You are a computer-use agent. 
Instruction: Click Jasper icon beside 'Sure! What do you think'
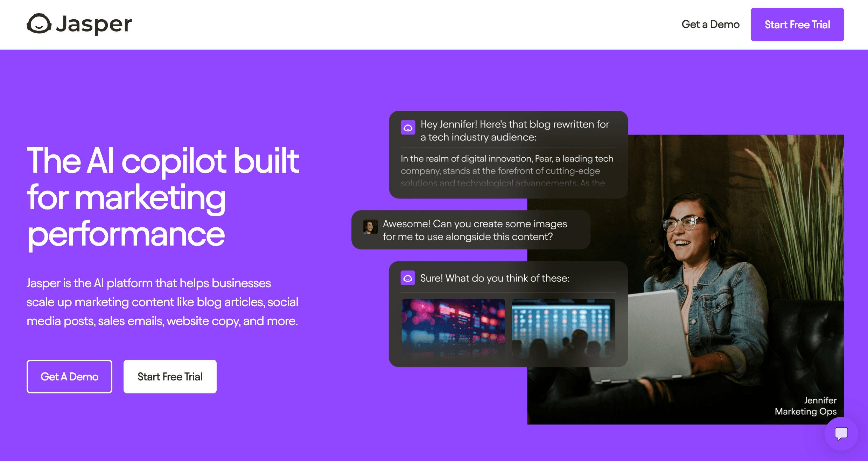(408, 278)
